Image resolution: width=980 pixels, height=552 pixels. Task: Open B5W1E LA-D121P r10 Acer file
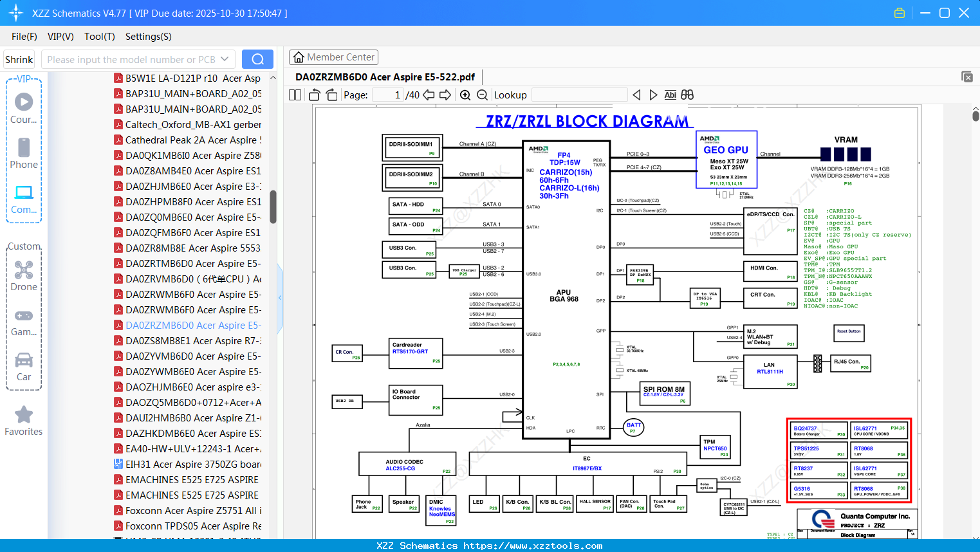point(187,78)
